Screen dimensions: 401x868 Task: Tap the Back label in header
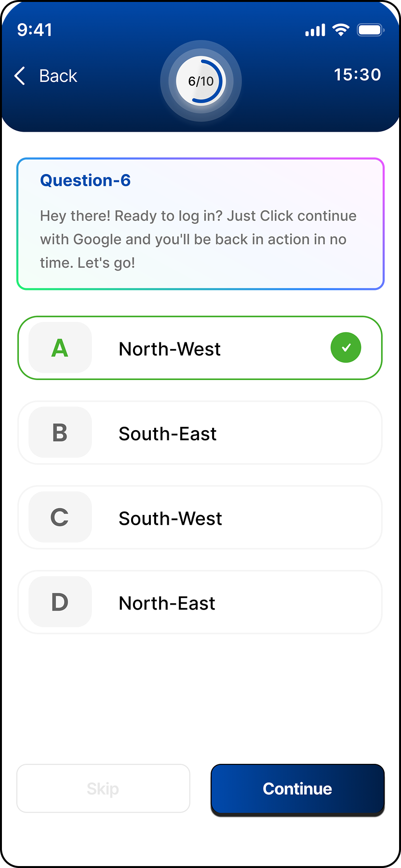click(58, 76)
